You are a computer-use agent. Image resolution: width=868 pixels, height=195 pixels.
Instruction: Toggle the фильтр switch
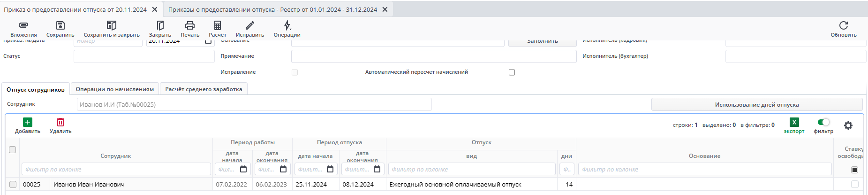click(x=823, y=122)
